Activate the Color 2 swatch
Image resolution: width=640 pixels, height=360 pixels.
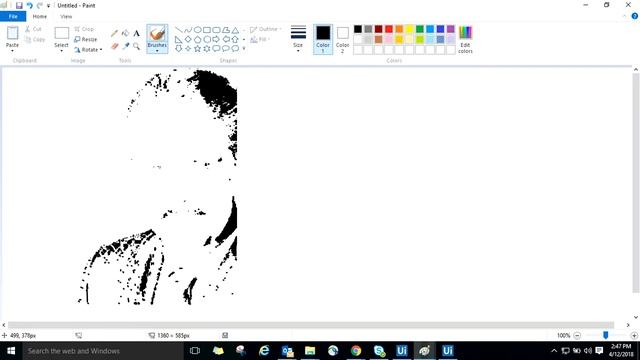[x=342, y=39]
